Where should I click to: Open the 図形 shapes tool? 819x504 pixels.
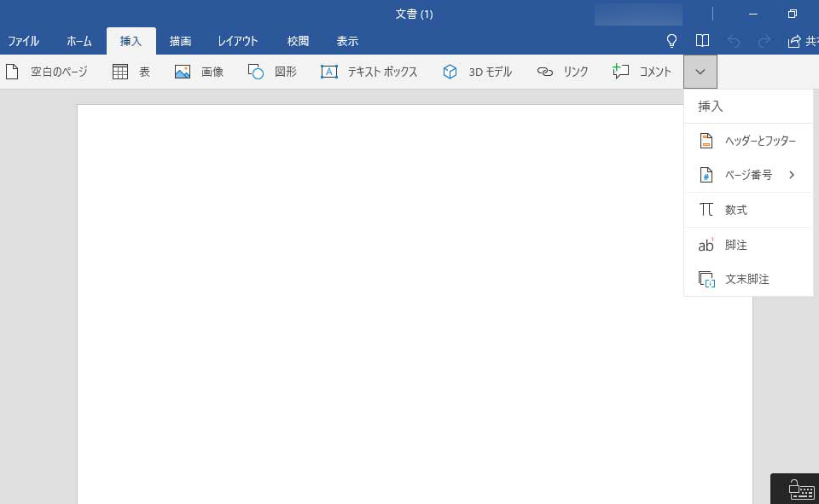[x=256, y=72]
